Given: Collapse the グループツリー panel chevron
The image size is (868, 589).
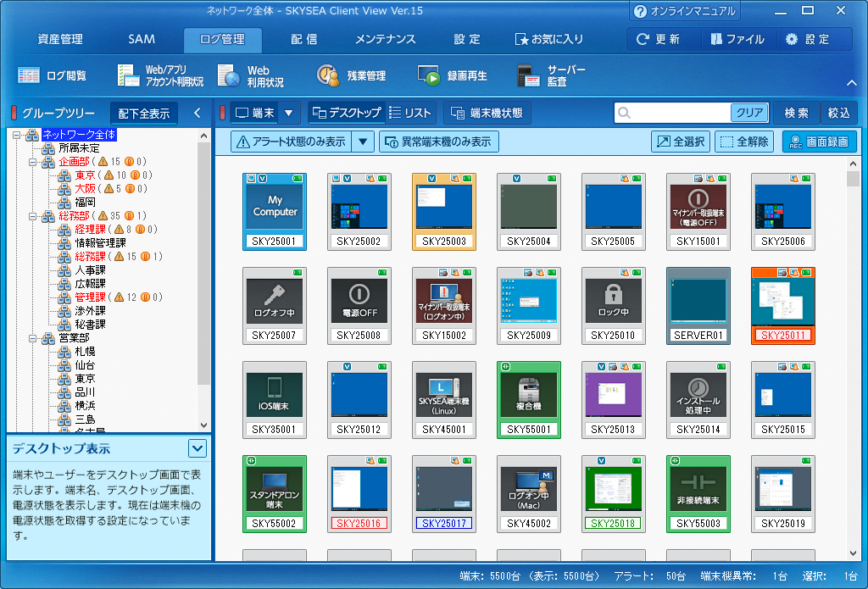Looking at the screenshot, I should (197, 113).
